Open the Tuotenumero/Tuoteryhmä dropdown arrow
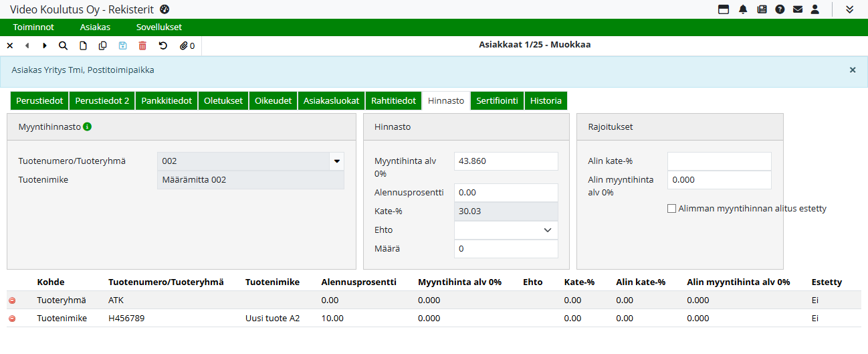The image size is (868, 354). [336, 161]
